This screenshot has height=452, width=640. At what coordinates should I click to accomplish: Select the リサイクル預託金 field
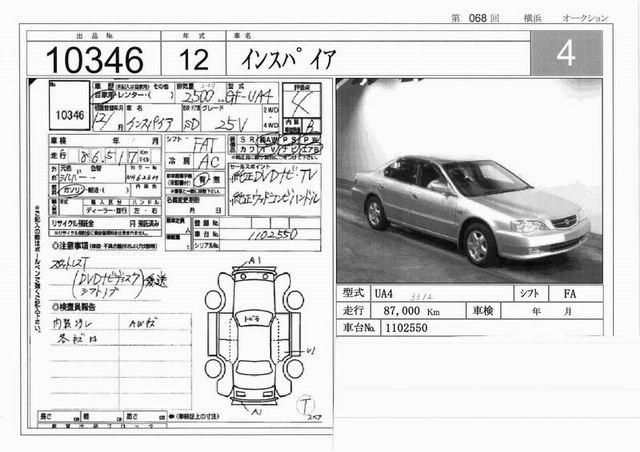105,224
